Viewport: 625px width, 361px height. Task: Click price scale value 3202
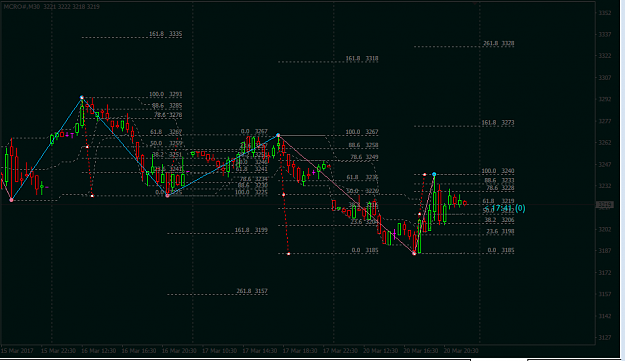click(605, 230)
